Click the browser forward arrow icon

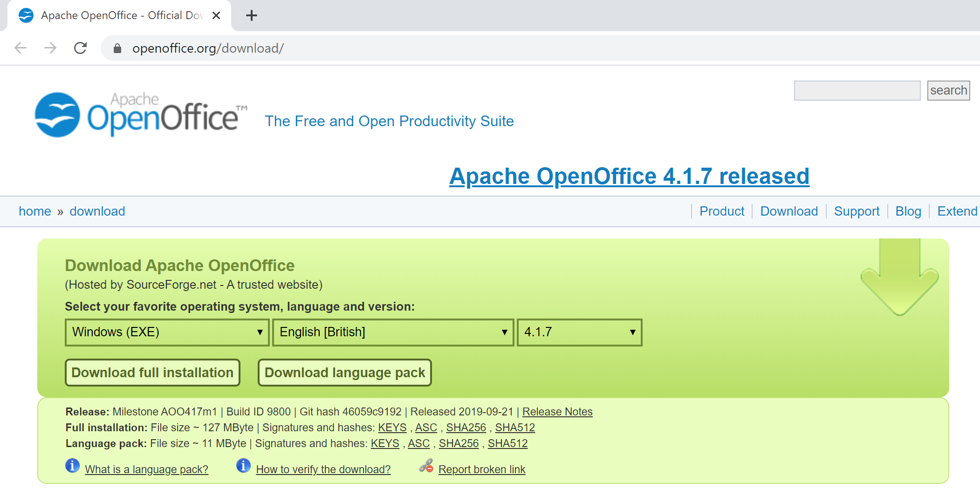[50, 48]
